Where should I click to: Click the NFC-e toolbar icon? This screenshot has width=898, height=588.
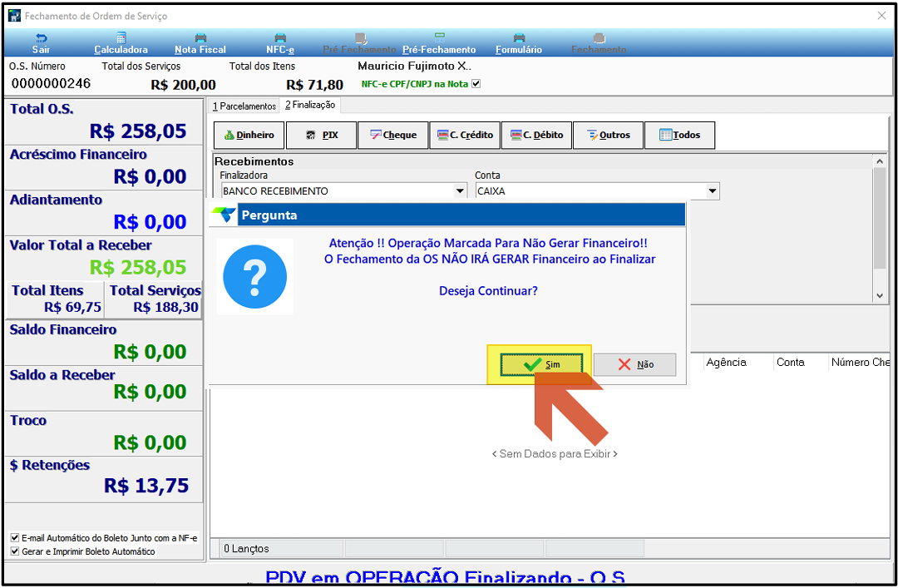[280, 38]
